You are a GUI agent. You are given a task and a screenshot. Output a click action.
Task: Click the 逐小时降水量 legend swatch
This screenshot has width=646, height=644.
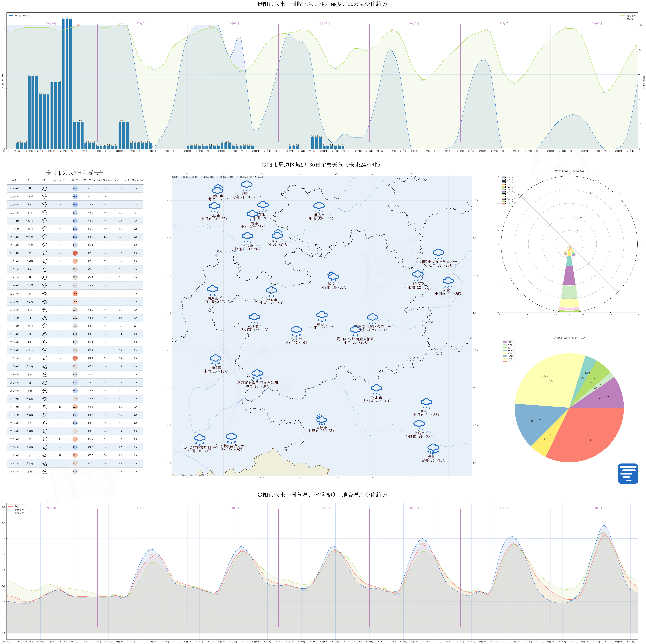(x=11, y=16)
